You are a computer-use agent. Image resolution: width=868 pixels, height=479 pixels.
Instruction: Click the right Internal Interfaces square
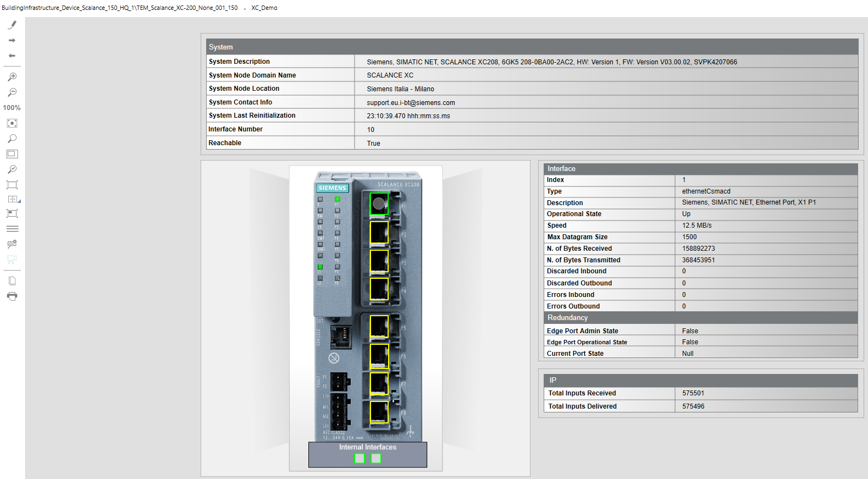(x=376, y=458)
